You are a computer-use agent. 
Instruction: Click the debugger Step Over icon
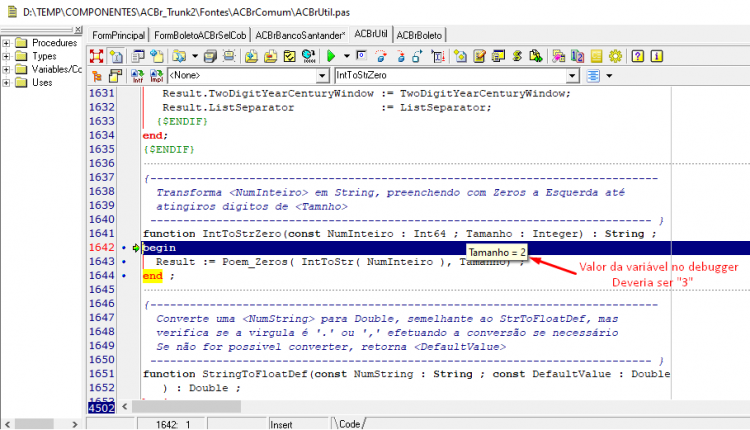click(381, 56)
